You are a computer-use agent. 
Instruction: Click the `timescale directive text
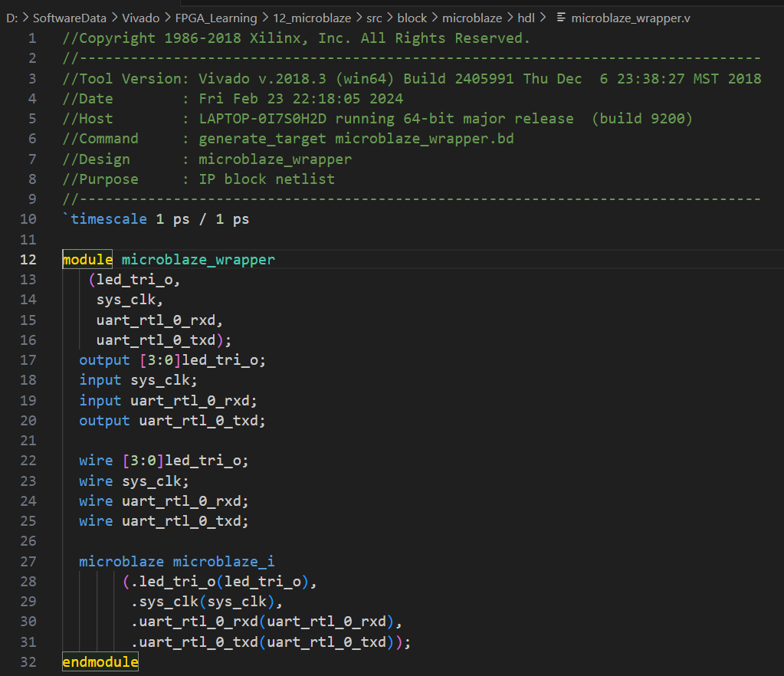108,219
